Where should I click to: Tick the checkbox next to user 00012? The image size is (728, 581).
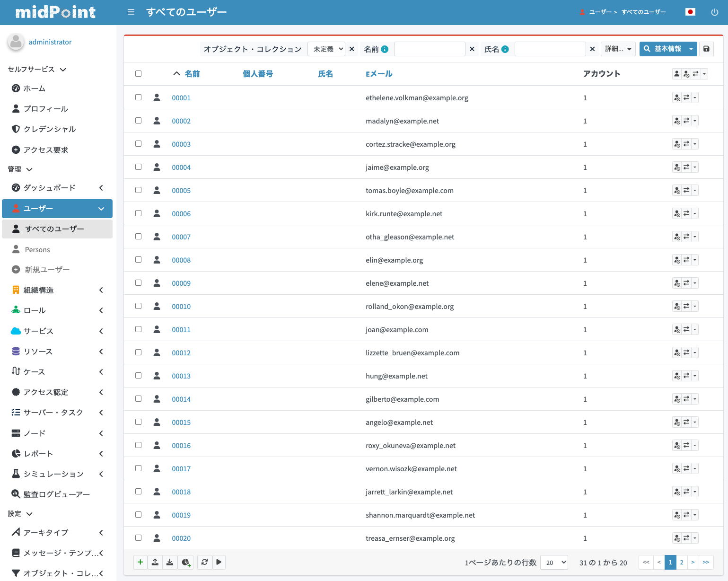click(x=138, y=352)
